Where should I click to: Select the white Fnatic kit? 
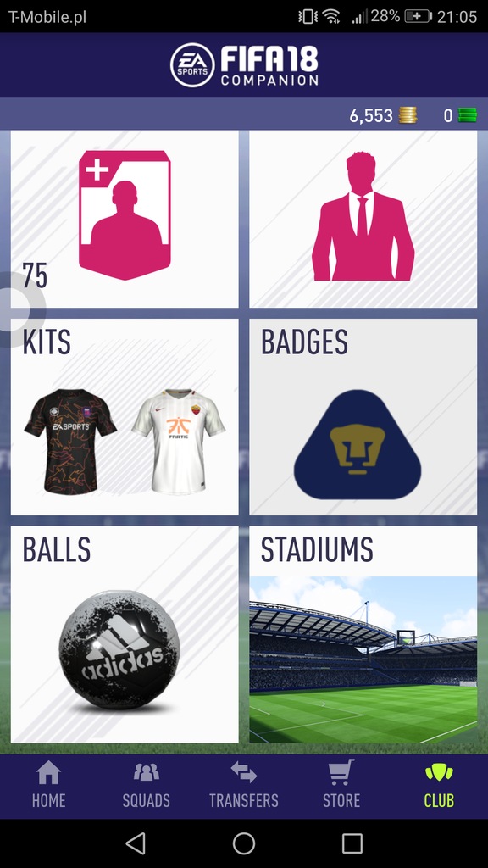tap(179, 441)
